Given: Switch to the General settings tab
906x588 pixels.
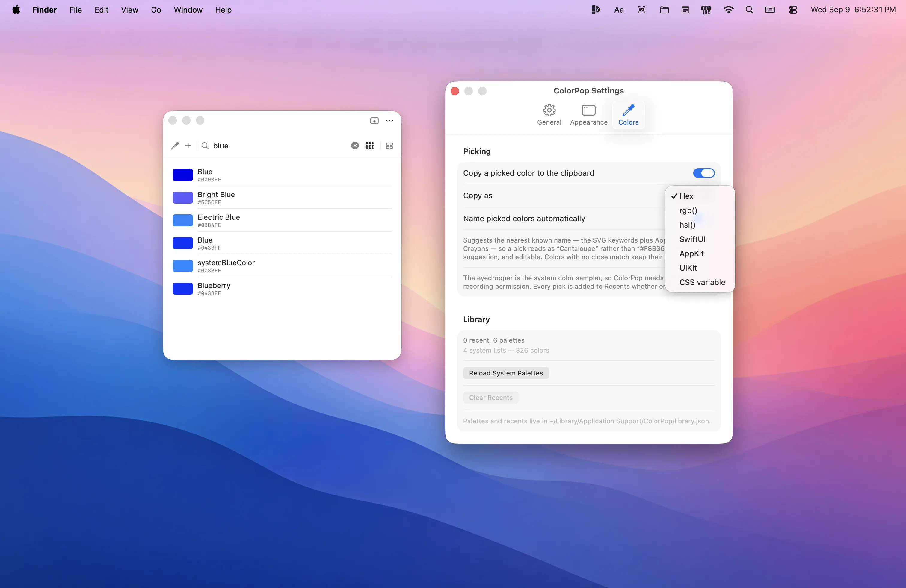Looking at the screenshot, I should 549,115.
